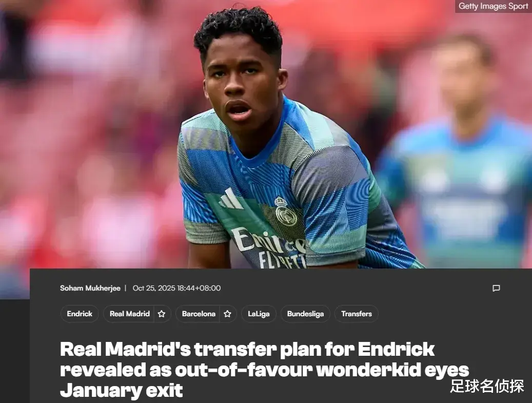Click the Oct 25, 2025 publication timestamp
This screenshot has height=403, width=532.
point(176,288)
